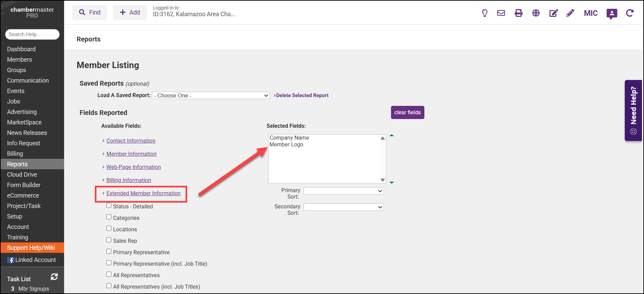Screen dimensions: 644x294
Task: Check the Categories field checkbox
Action: (x=109, y=217)
